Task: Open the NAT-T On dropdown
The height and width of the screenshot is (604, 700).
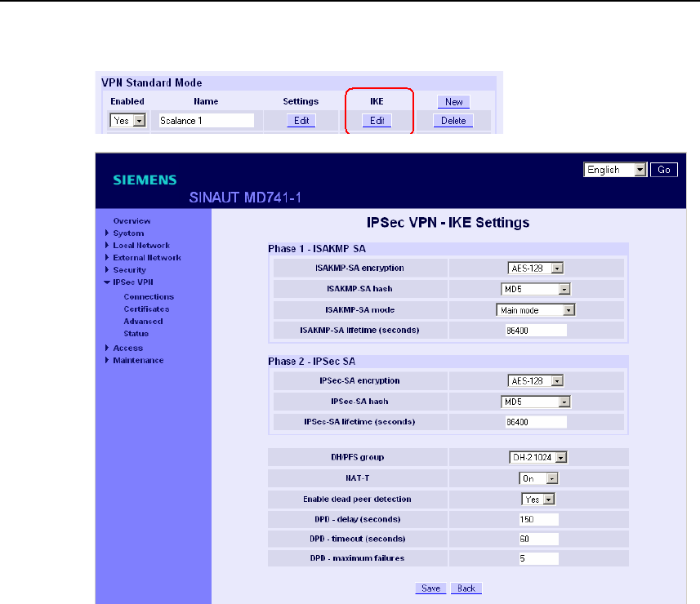Action: [538, 478]
